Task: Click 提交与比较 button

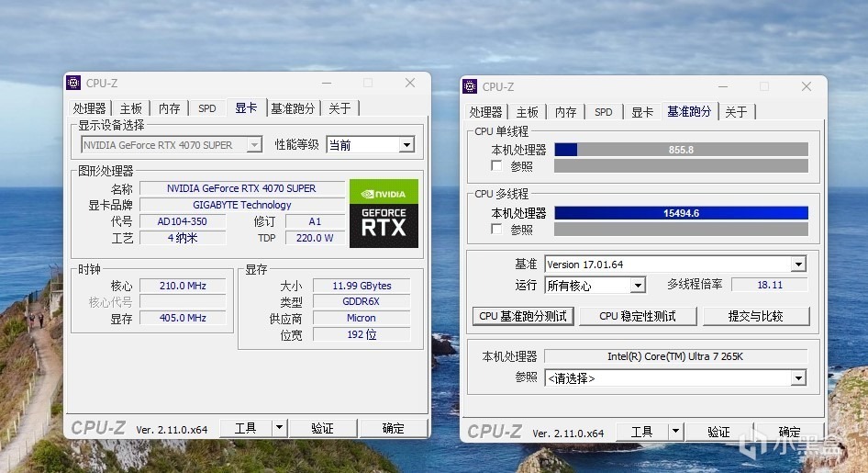Action: (756, 316)
